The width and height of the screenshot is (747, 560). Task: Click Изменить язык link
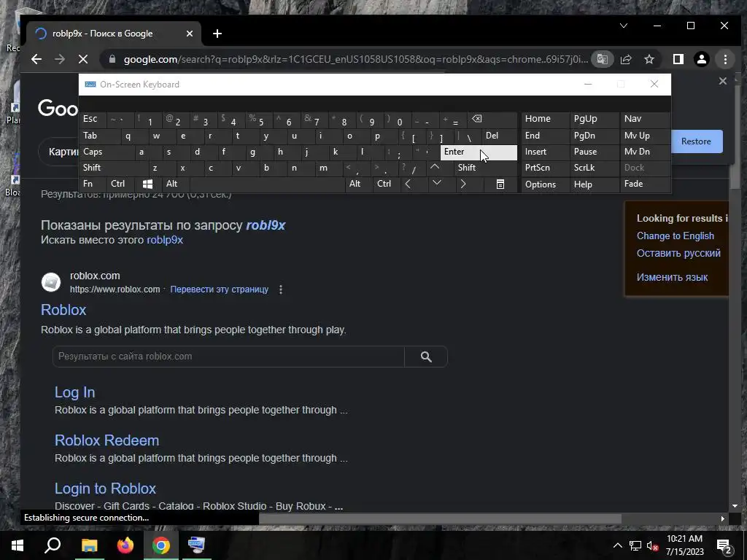pyautogui.click(x=672, y=277)
